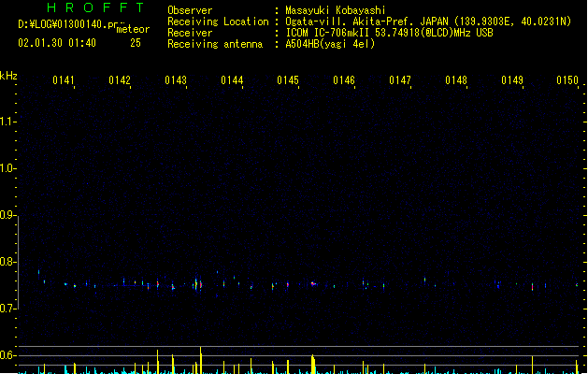Click the 1.1 frequency axis label
The height and width of the screenshot is (374, 588).
click(7, 122)
